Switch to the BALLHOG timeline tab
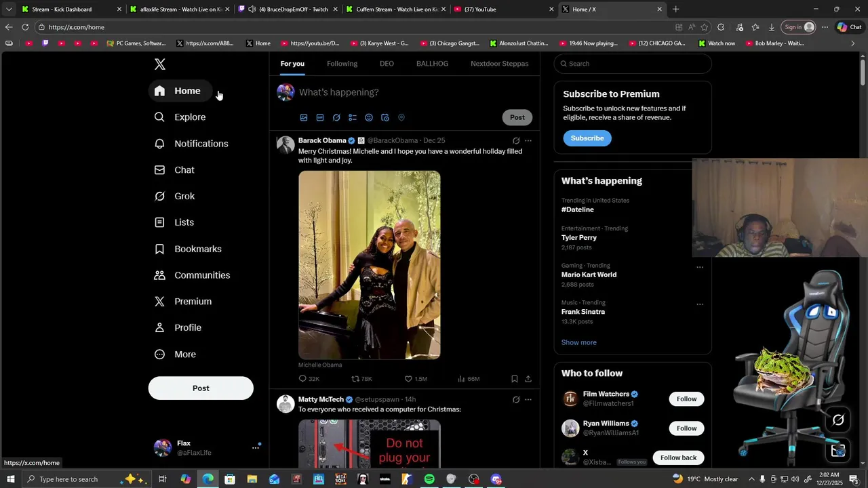The width and height of the screenshot is (868, 488). click(x=432, y=64)
